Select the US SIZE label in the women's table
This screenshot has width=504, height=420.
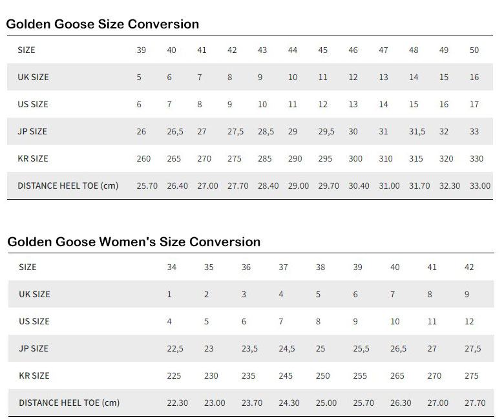(x=34, y=321)
